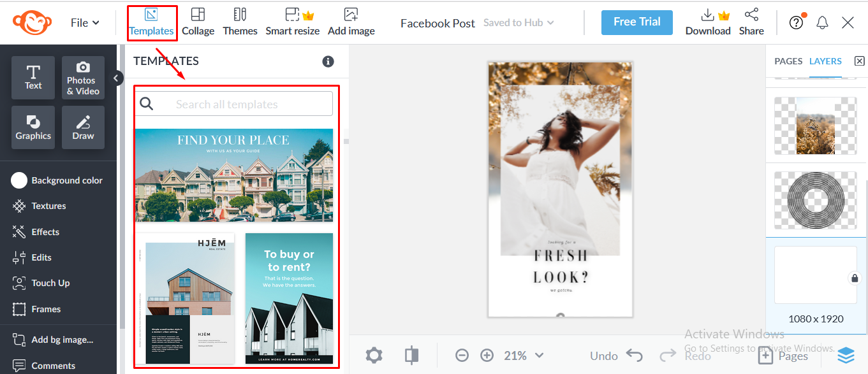This screenshot has height=374, width=868.
Task: Open the File menu
Action: click(84, 22)
